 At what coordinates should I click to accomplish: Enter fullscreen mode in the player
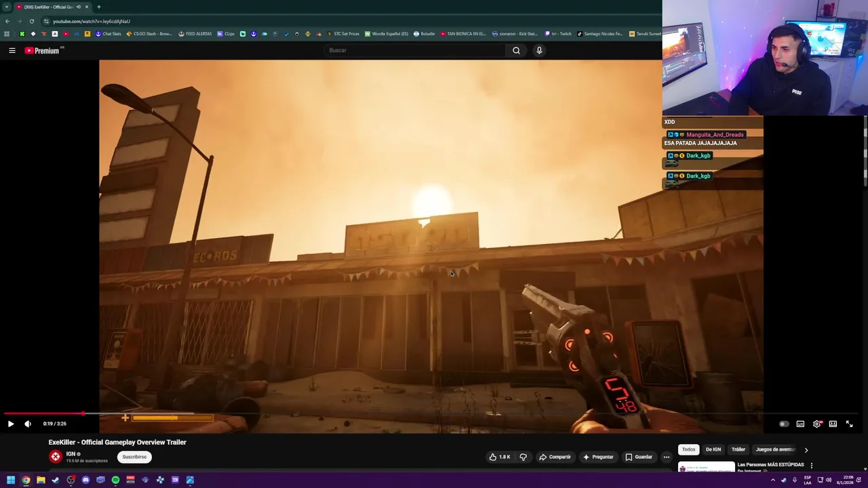click(x=849, y=424)
